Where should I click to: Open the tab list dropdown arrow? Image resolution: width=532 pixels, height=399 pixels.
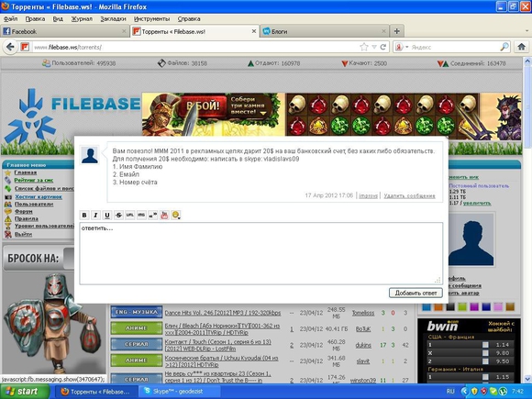coord(526,31)
